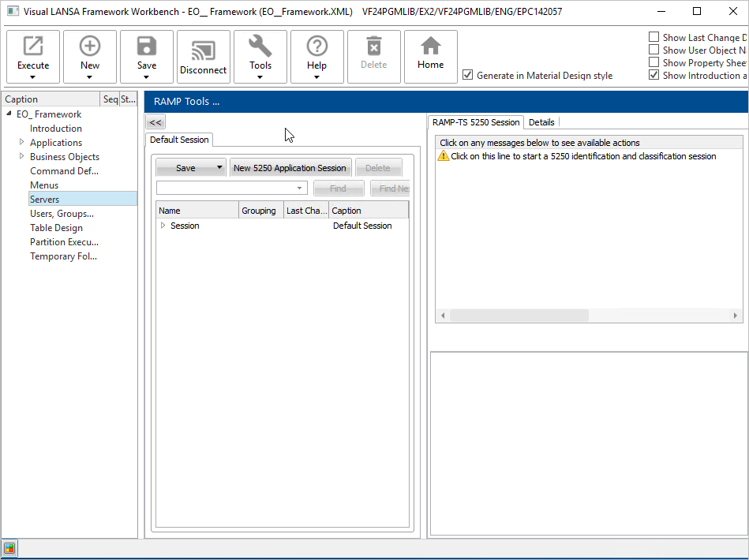Switch to the Default Session tab
749x560 pixels.
179,140
